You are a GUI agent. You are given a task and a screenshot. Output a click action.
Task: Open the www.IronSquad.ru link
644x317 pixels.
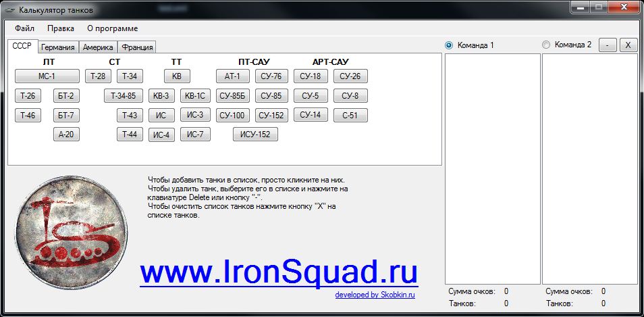click(x=279, y=272)
